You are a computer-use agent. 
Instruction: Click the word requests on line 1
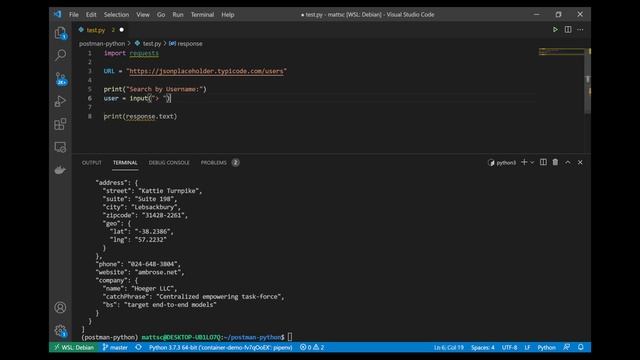(x=144, y=53)
